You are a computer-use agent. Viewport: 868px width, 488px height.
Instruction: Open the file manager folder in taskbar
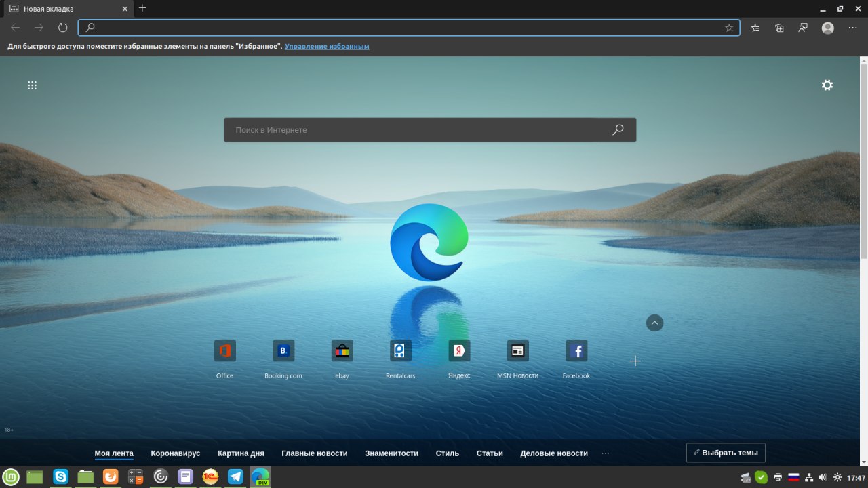(x=85, y=476)
